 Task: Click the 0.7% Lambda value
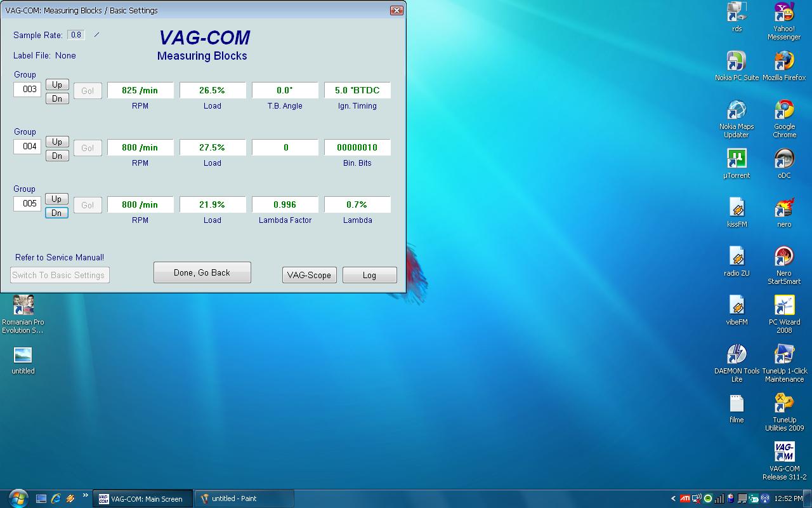[357, 204]
